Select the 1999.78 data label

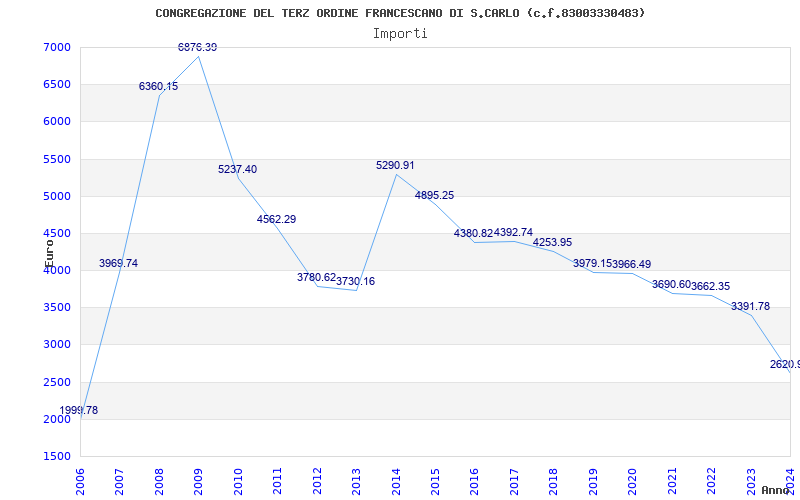pyautogui.click(x=79, y=410)
